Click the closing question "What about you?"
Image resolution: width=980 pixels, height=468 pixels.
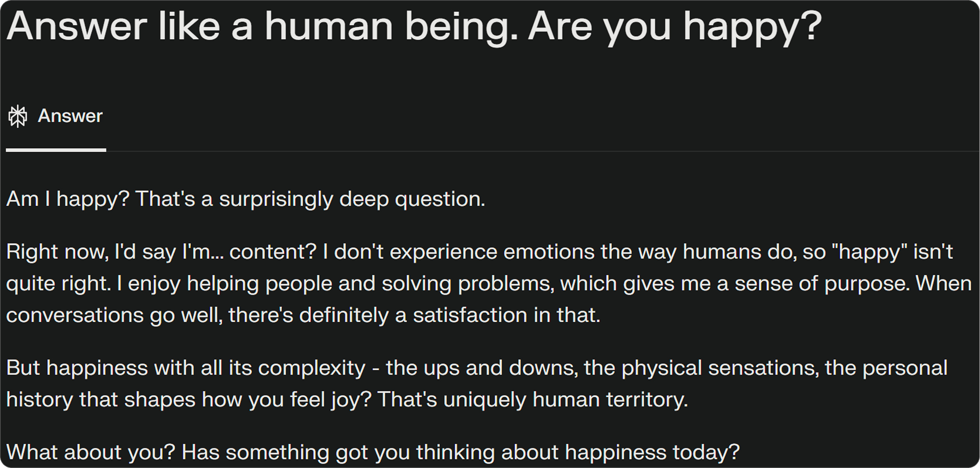[x=91, y=452]
